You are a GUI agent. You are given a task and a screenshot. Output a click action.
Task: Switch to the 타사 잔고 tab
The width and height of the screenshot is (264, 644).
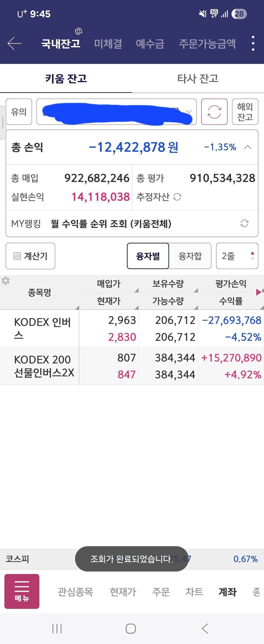(198, 79)
